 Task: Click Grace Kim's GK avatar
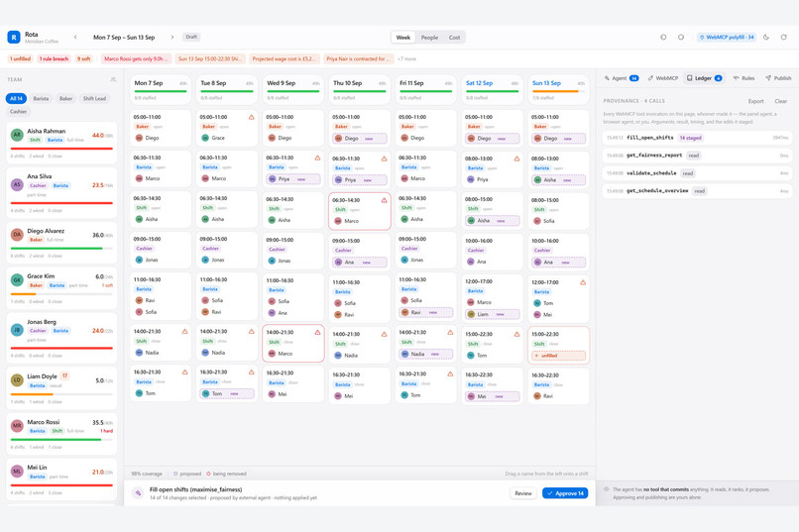pyautogui.click(x=17, y=280)
